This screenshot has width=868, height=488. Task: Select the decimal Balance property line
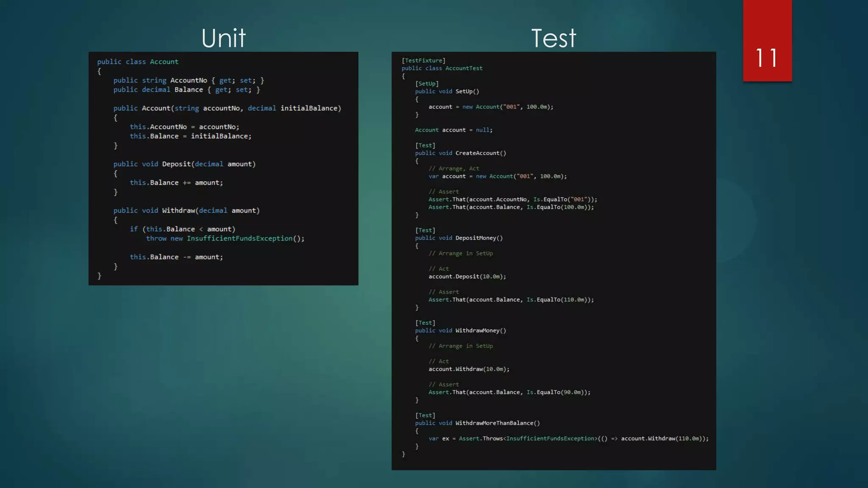pyautogui.click(x=186, y=90)
